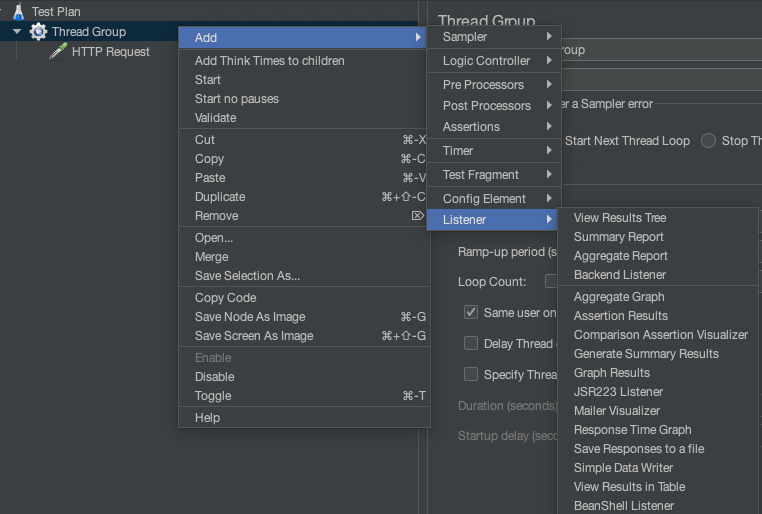Expand the Sampler submenu
The image size is (762, 514).
pyautogui.click(x=494, y=37)
